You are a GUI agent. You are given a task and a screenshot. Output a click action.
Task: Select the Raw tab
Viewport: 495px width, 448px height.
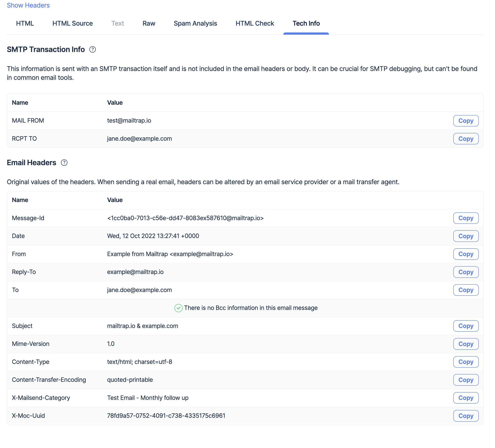(x=149, y=23)
